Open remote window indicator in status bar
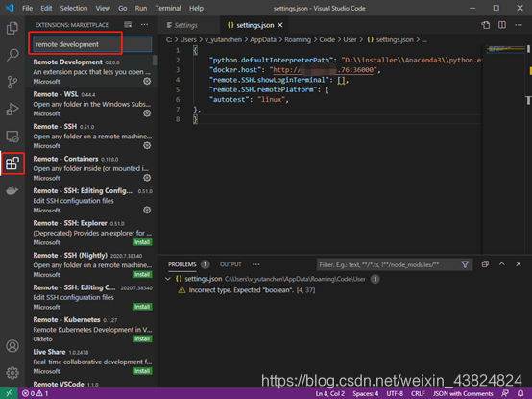 tap(9, 393)
